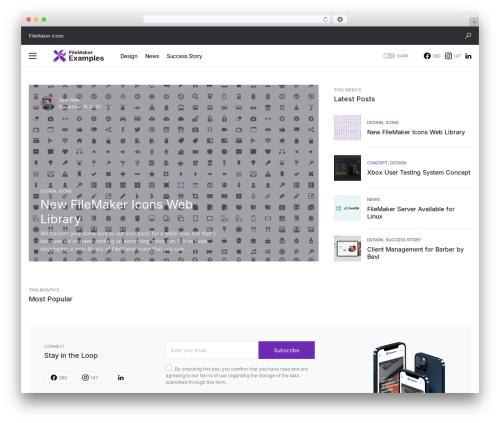Open the icons library post thumbnail

point(347,128)
